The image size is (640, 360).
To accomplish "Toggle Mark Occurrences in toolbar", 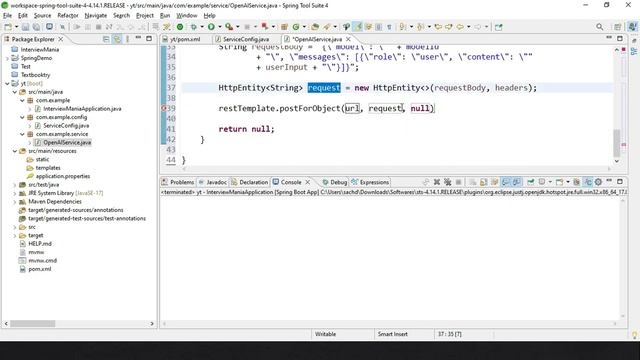I will pos(358,27).
